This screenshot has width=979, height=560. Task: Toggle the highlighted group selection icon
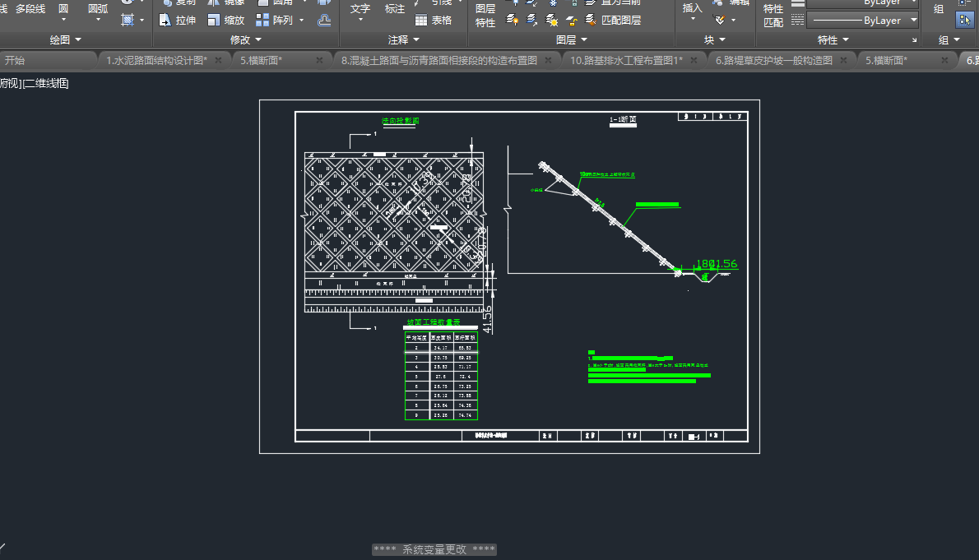963,20
